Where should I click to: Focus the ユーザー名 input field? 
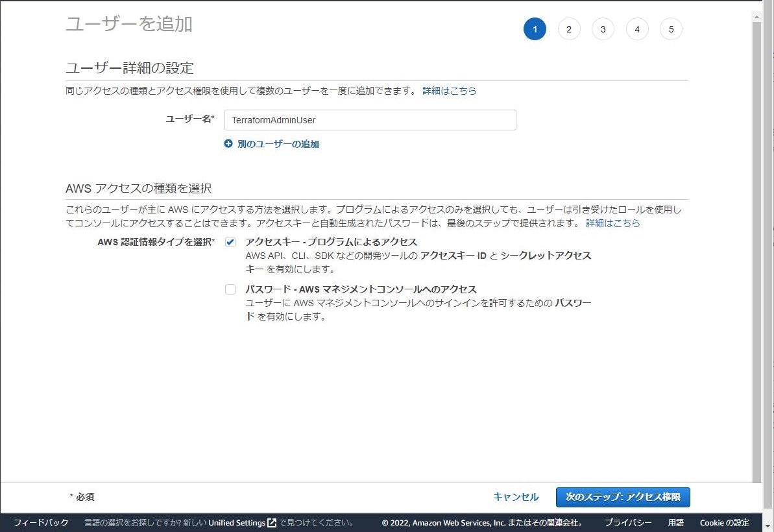[x=370, y=120]
